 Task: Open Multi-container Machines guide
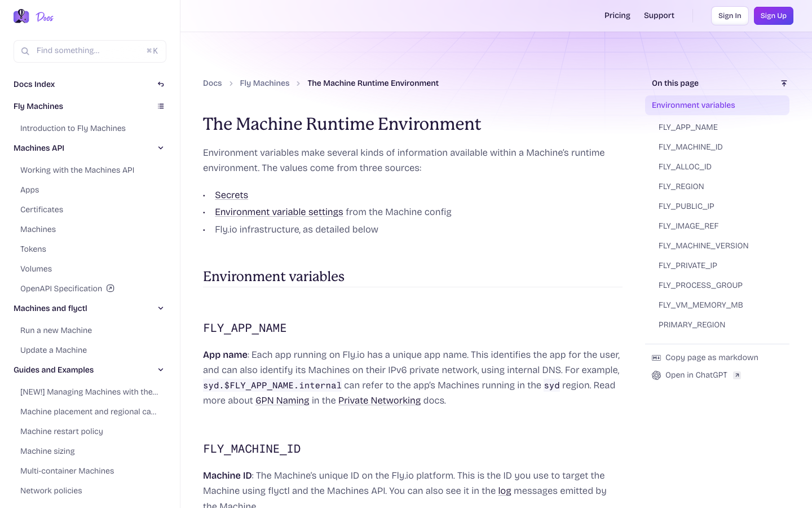point(67,471)
